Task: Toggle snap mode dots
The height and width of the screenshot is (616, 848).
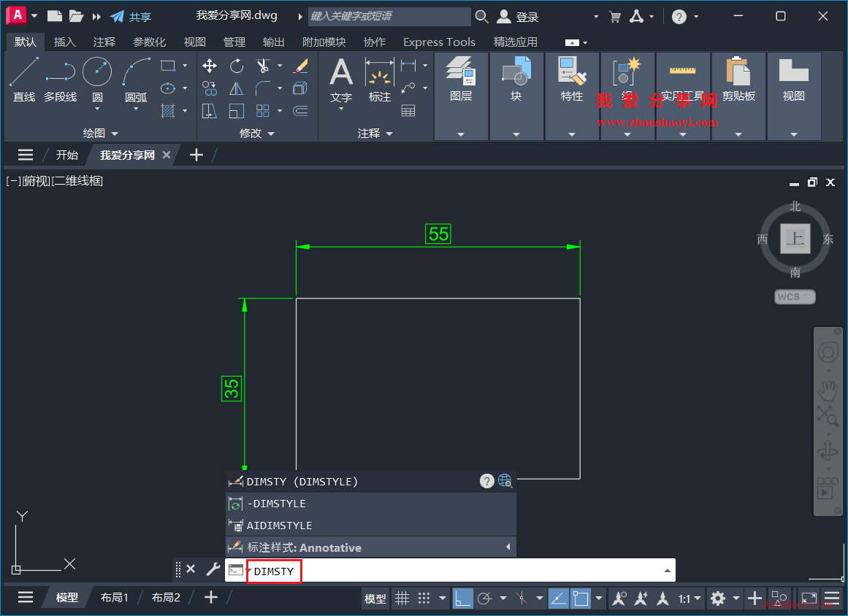Action: (x=424, y=598)
